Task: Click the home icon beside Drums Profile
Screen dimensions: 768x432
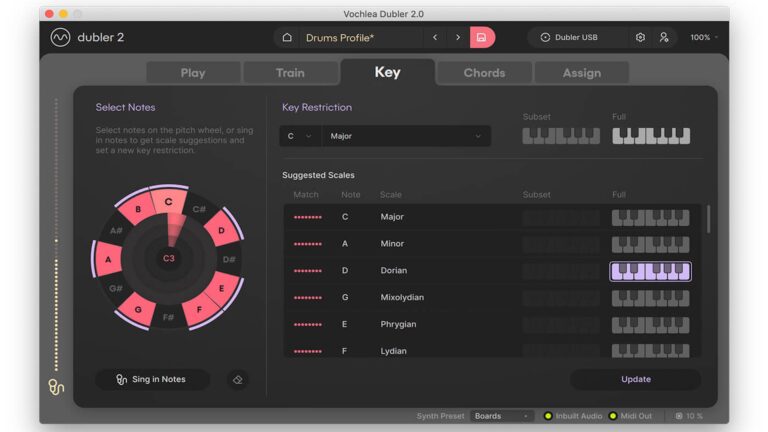Action: click(287, 37)
